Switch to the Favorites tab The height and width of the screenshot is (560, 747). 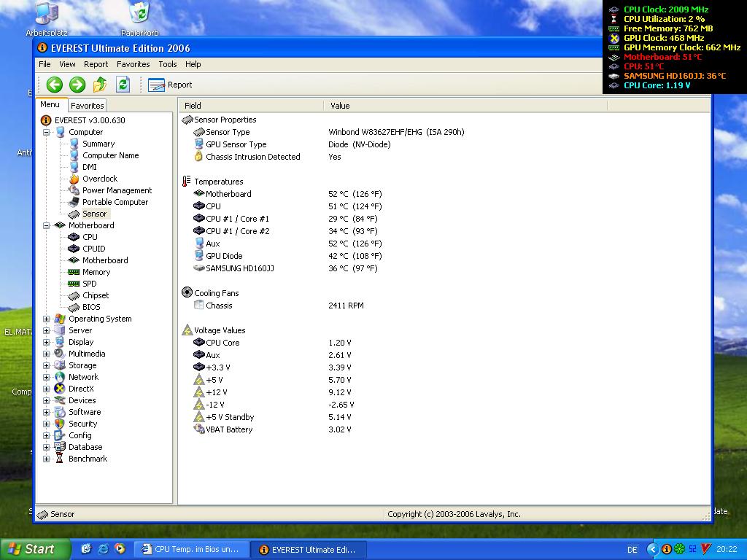(88, 106)
